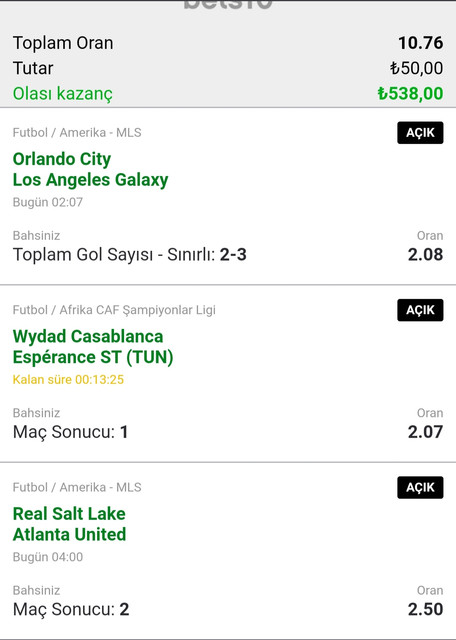Click the Olası kazanç amount ₺538,00
Viewport: 456px width, 640px height.
(410, 93)
